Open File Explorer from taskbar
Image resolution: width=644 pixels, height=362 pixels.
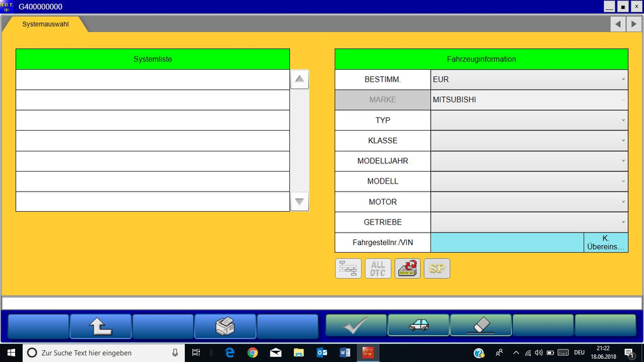[299, 353]
